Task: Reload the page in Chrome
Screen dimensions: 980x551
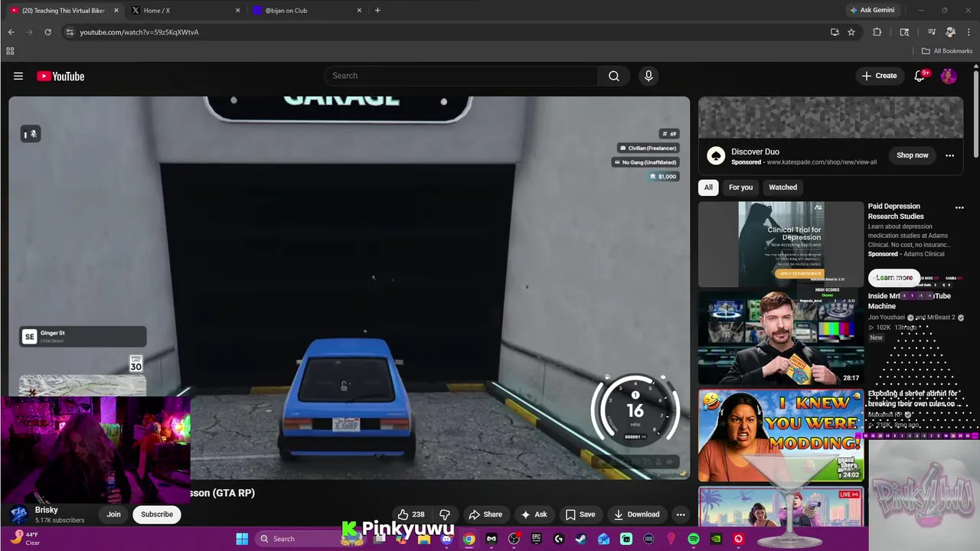Action: click(x=47, y=32)
